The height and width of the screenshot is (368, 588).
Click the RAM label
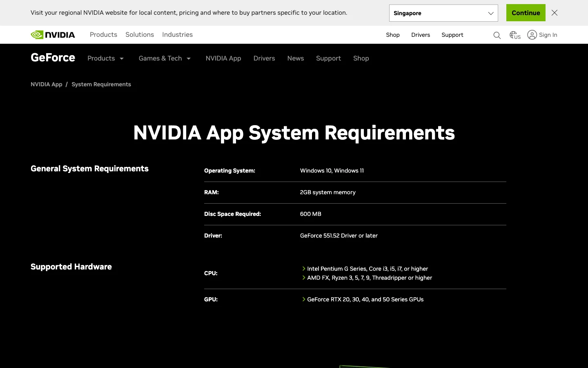point(212,192)
